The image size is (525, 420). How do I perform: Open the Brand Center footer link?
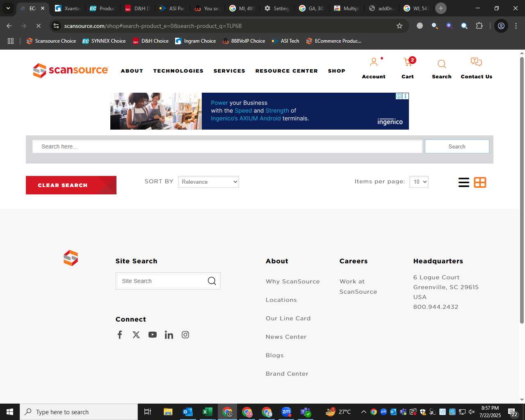coord(287,374)
